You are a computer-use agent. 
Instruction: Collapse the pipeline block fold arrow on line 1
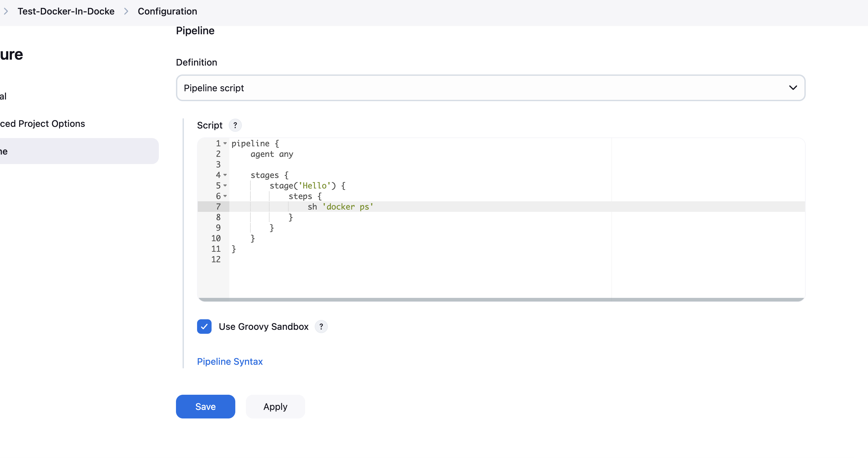coord(225,144)
